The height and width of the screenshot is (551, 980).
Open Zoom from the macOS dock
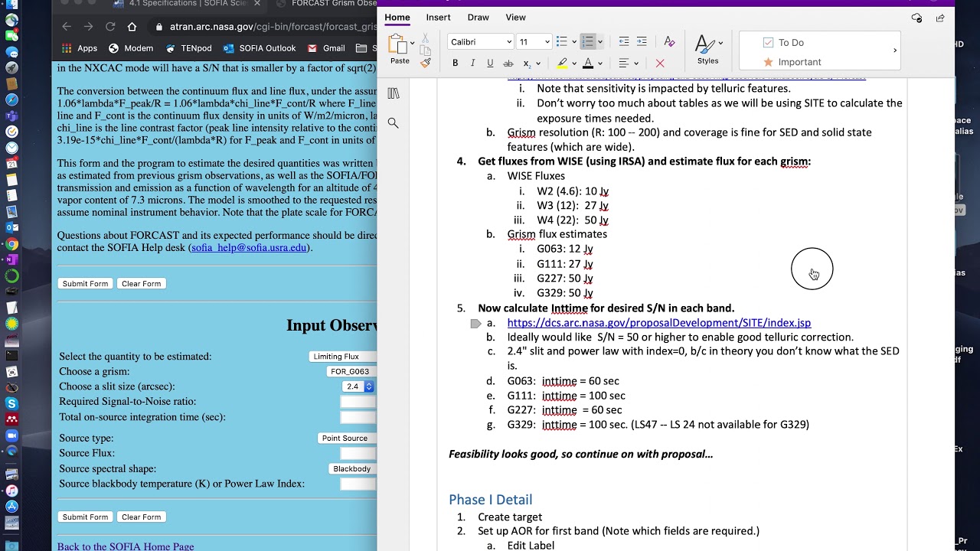coord(11,435)
